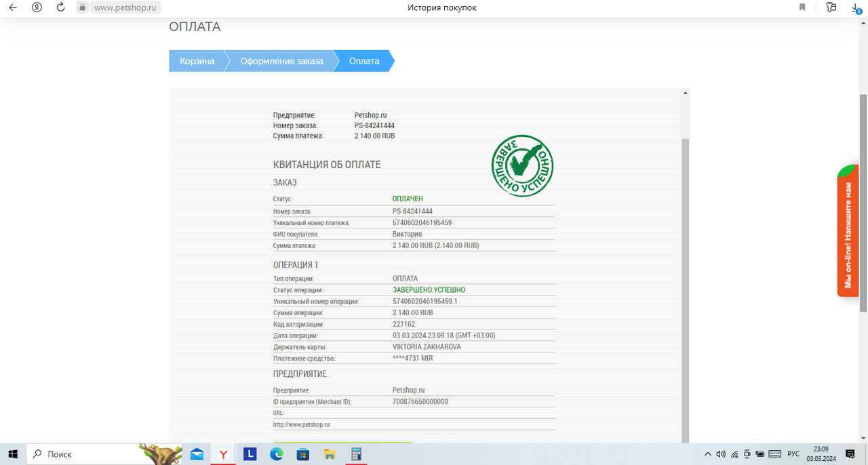Open the notification center icon
This screenshot has height=465, width=868.
click(x=850, y=453)
